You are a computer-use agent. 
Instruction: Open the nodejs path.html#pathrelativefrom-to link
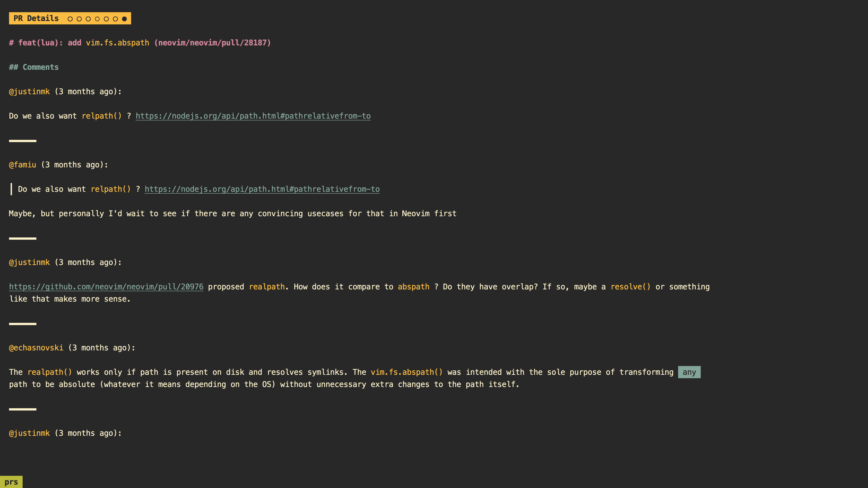click(253, 116)
